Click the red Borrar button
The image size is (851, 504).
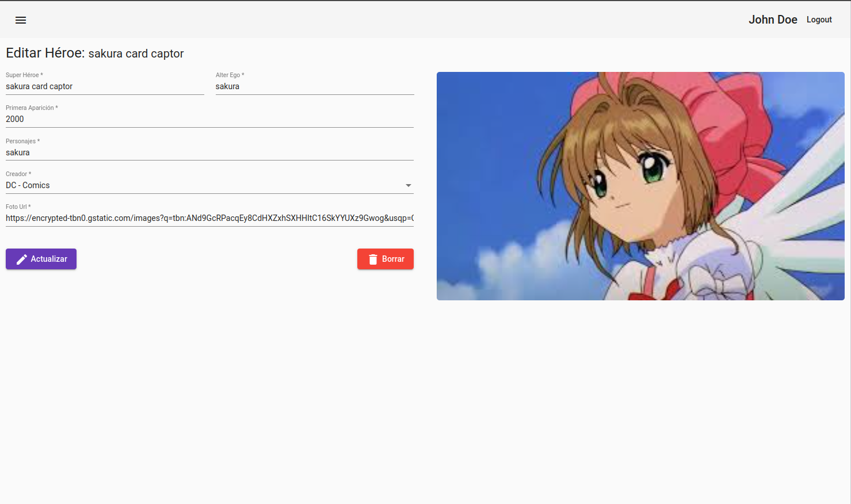(386, 259)
